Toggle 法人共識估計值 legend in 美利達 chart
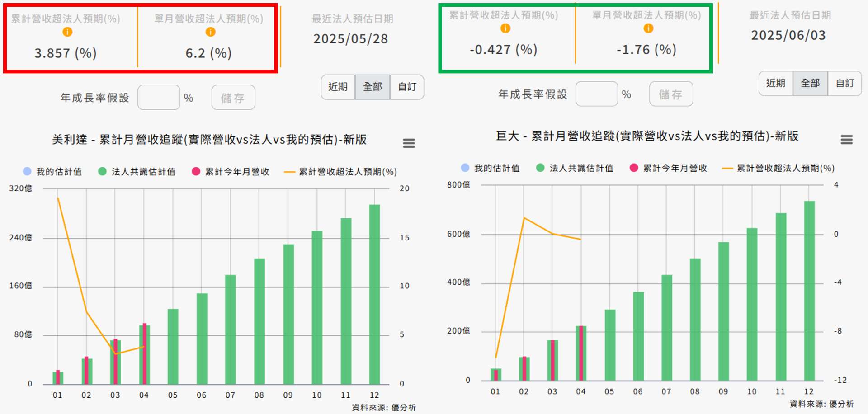Screen dimensions: 868x414 coord(137,172)
